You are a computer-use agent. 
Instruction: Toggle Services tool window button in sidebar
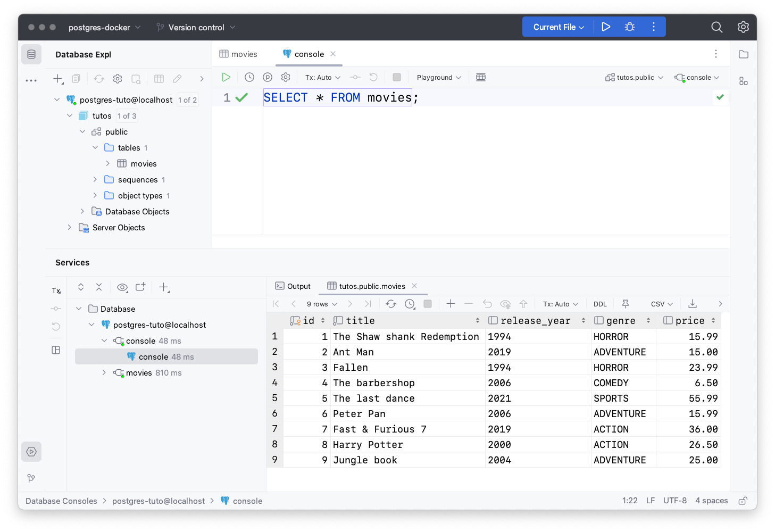[31, 452]
